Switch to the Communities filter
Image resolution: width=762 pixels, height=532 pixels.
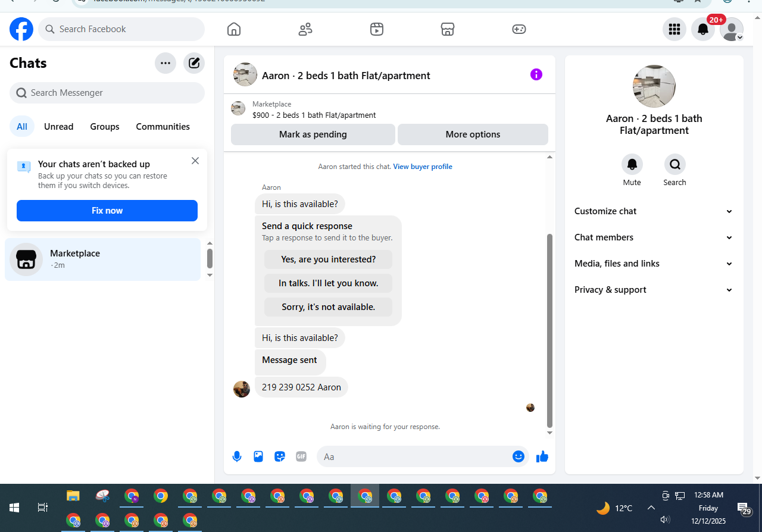[163, 127]
